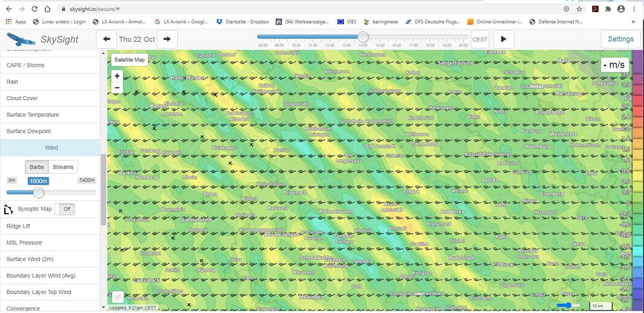Toggle Synoptic Map Off switch
Viewport: 644px width, 313px height.
pos(66,209)
